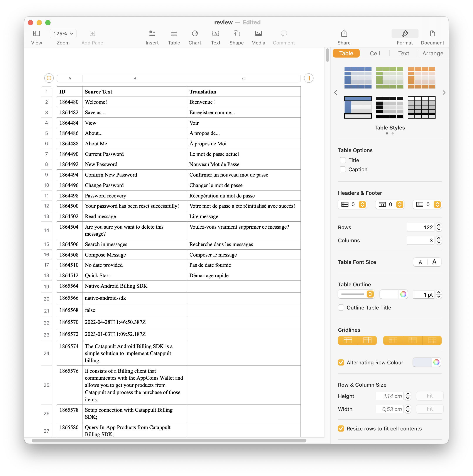Click outline thickness stepper arrows
This screenshot has width=473, height=476.
[439, 294]
